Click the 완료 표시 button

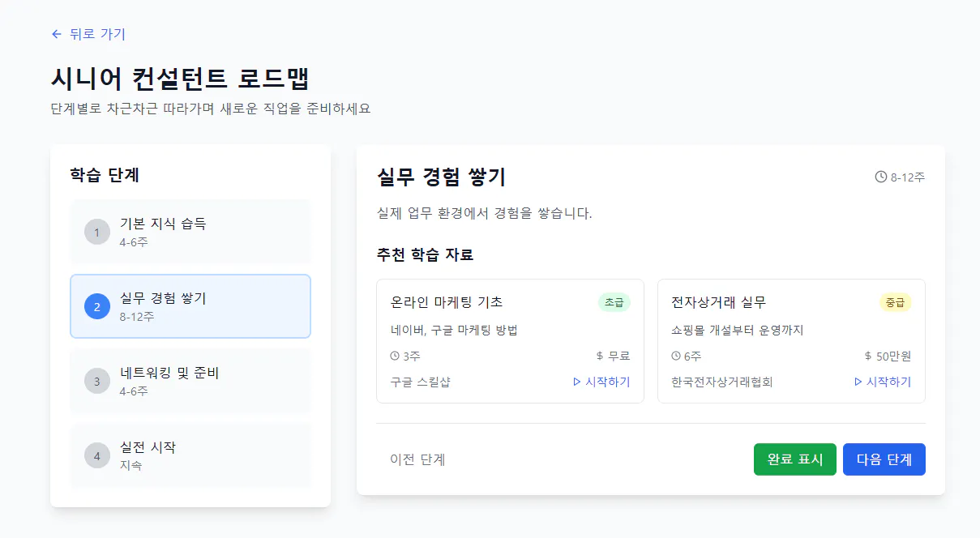[794, 459]
